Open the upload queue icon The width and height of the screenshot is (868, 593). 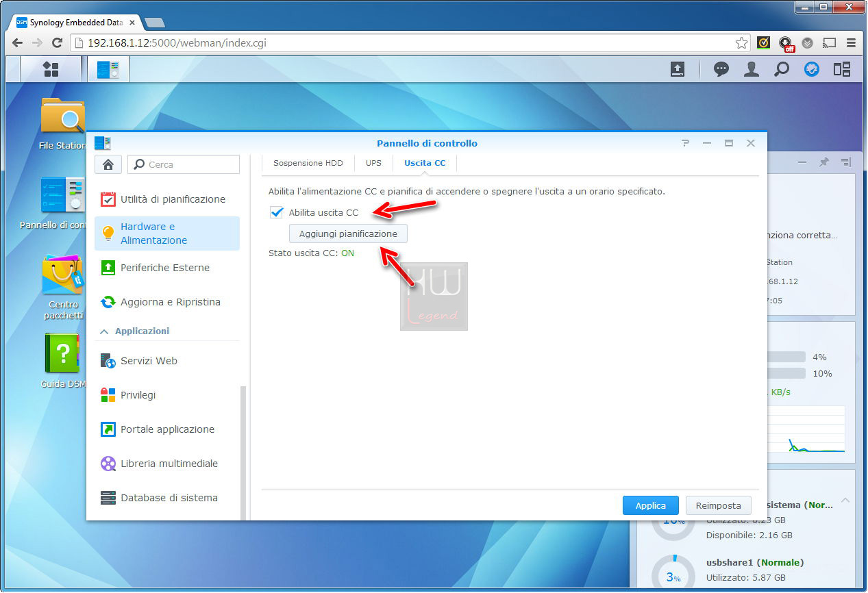point(677,69)
